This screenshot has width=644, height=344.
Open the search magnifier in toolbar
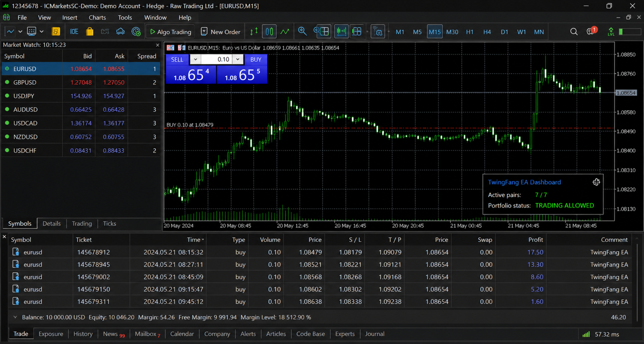[574, 32]
